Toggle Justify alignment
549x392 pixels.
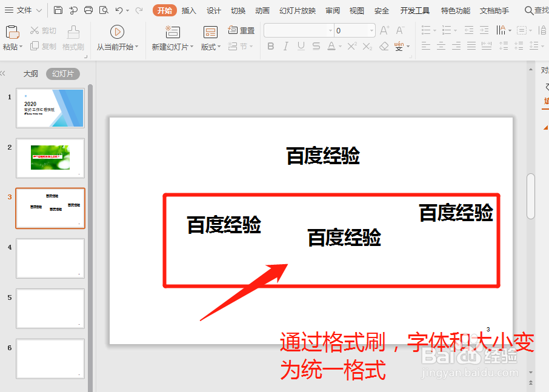471,45
